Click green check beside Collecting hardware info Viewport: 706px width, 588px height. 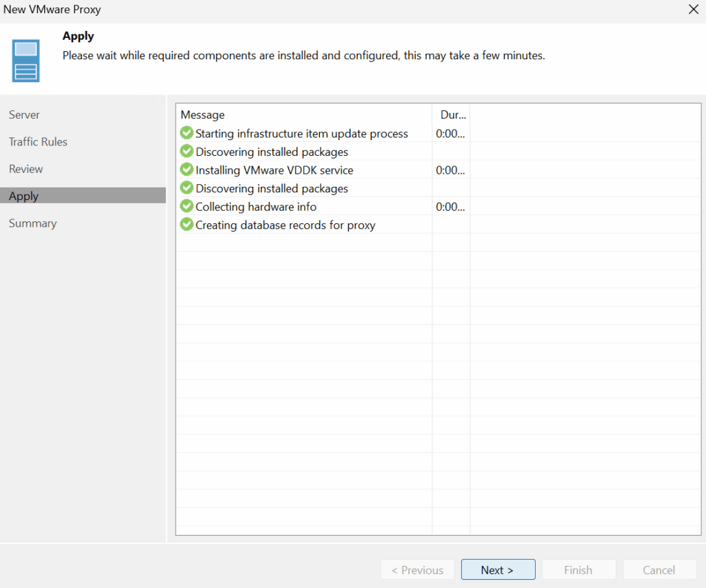click(x=186, y=205)
